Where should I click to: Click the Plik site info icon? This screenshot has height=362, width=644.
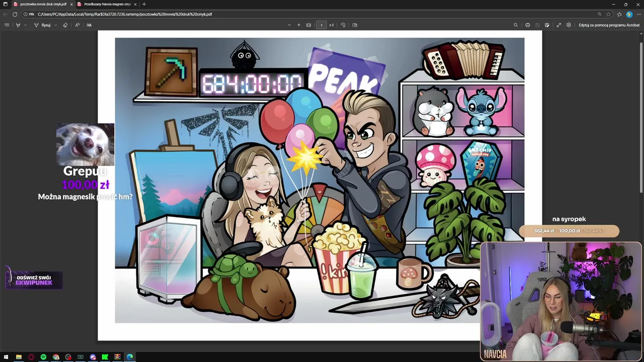click(x=29, y=14)
